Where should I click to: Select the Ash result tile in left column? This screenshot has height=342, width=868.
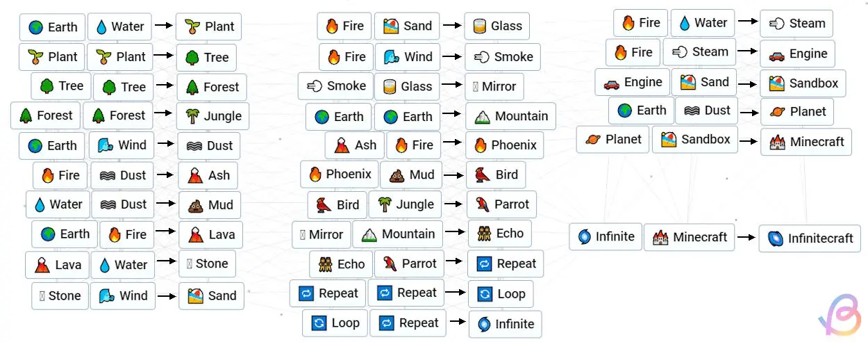[208, 176]
